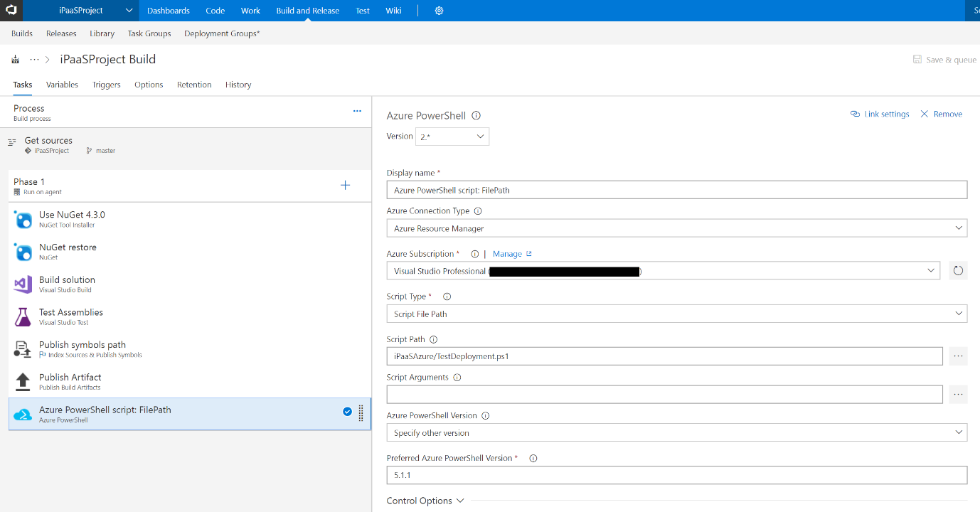Go to Releases in the sub-navigation
The height and width of the screenshot is (512, 980).
coord(61,33)
